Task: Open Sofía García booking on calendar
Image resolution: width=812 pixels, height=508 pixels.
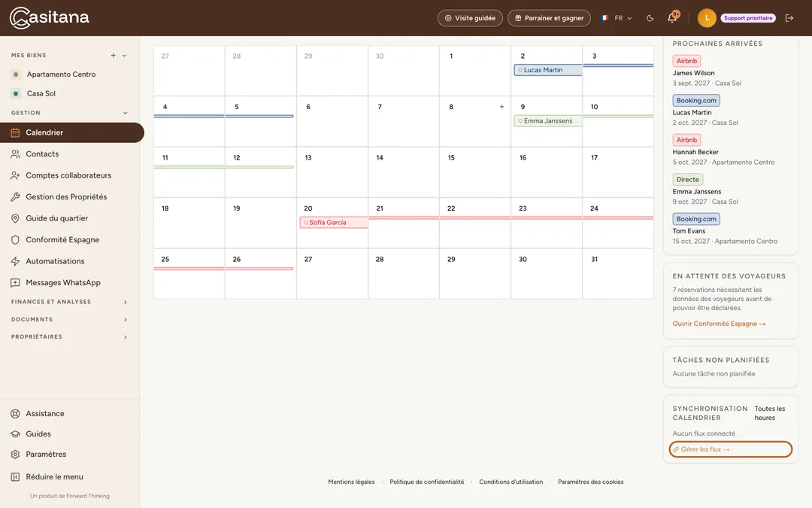Action: tap(334, 222)
